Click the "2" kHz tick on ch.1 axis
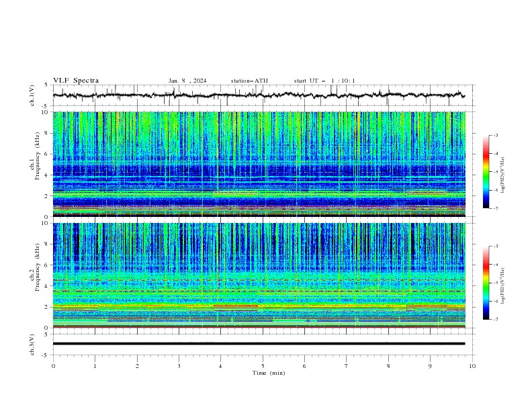This screenshot has height=411, width=532. click(x=46, y=196)
